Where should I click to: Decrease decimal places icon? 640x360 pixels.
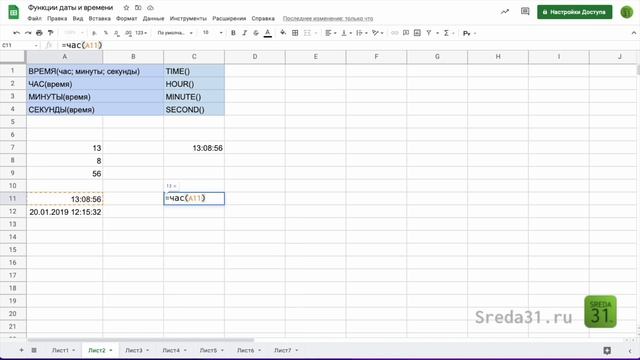[117, 33]
